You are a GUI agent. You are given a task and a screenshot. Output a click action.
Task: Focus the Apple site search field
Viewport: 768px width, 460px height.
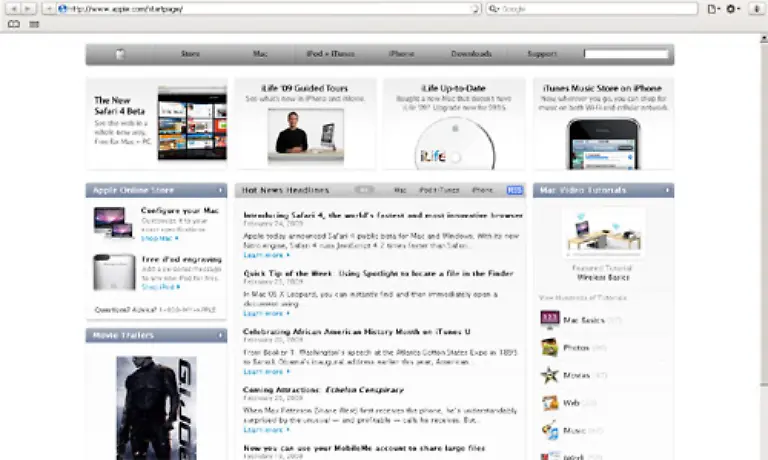[x=626, y=54]
